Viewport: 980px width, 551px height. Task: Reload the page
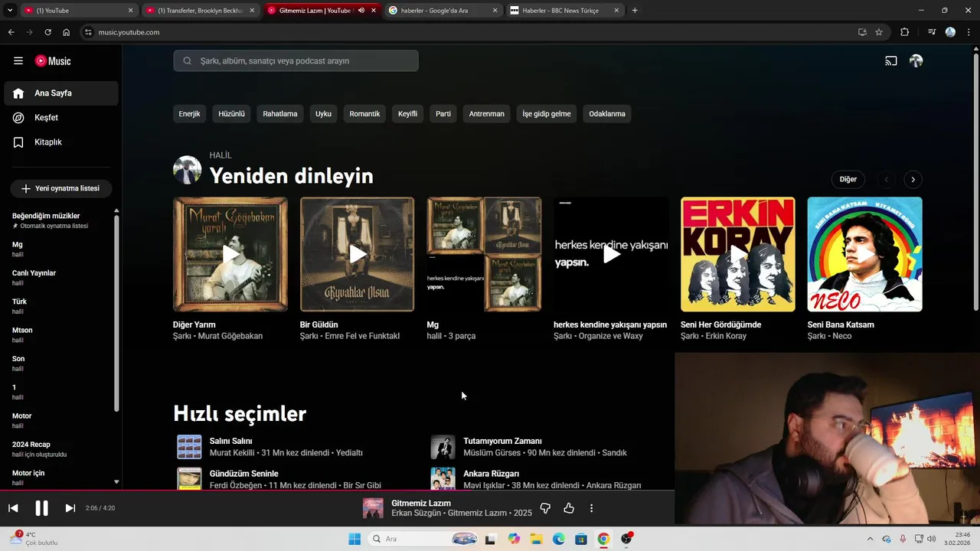coord(47,32)
